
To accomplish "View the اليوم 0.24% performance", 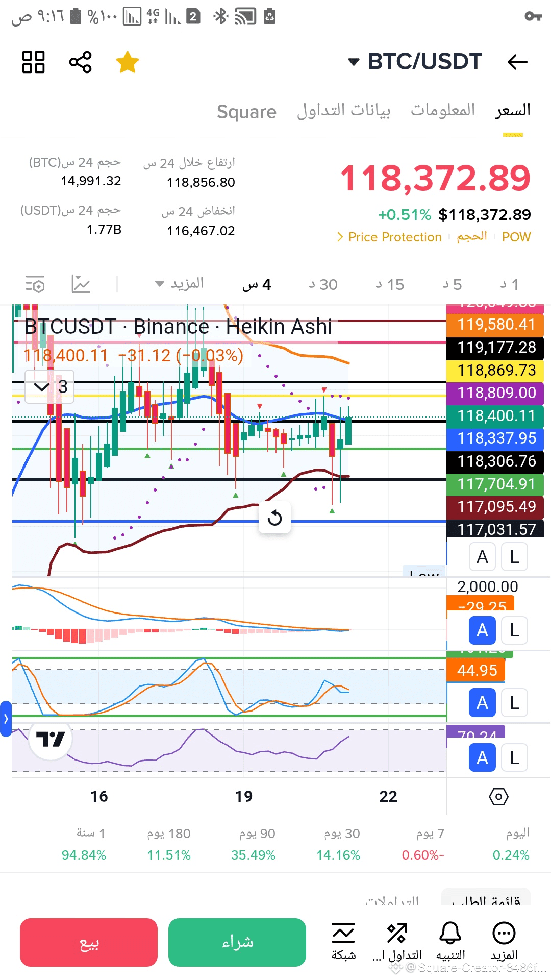I will coord(512,844).
